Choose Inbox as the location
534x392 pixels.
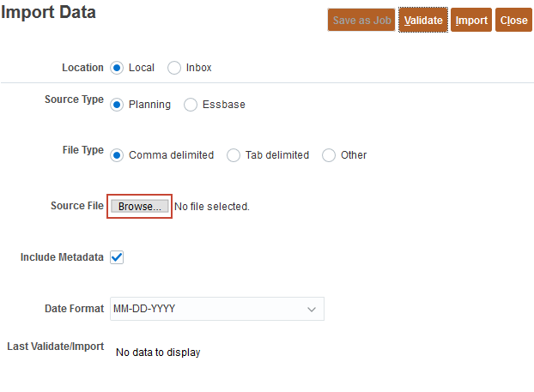[174, 68]
